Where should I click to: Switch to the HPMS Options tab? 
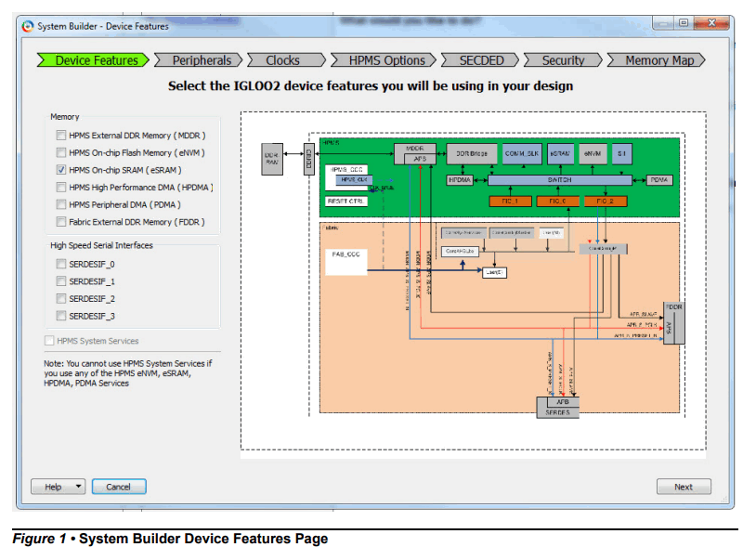point(384,60)
